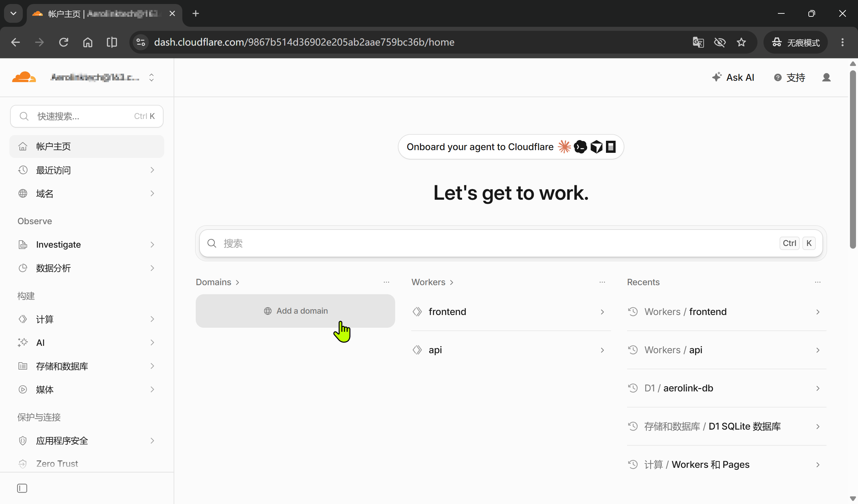Open Workers card options menu

(602, 282)
